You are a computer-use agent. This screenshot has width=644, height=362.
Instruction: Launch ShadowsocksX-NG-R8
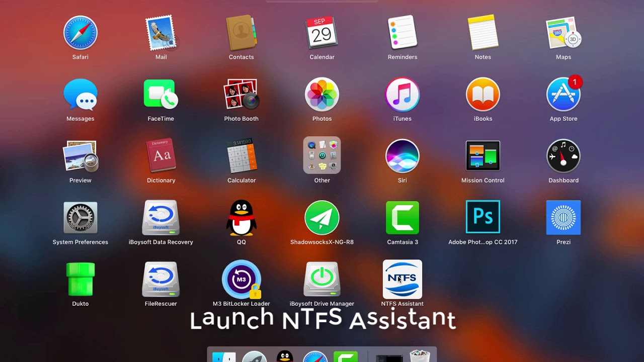tap(322, 218)
